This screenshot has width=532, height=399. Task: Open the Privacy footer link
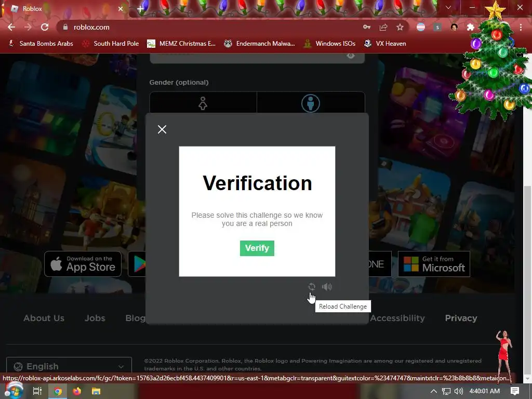click(x=461, y=318)
